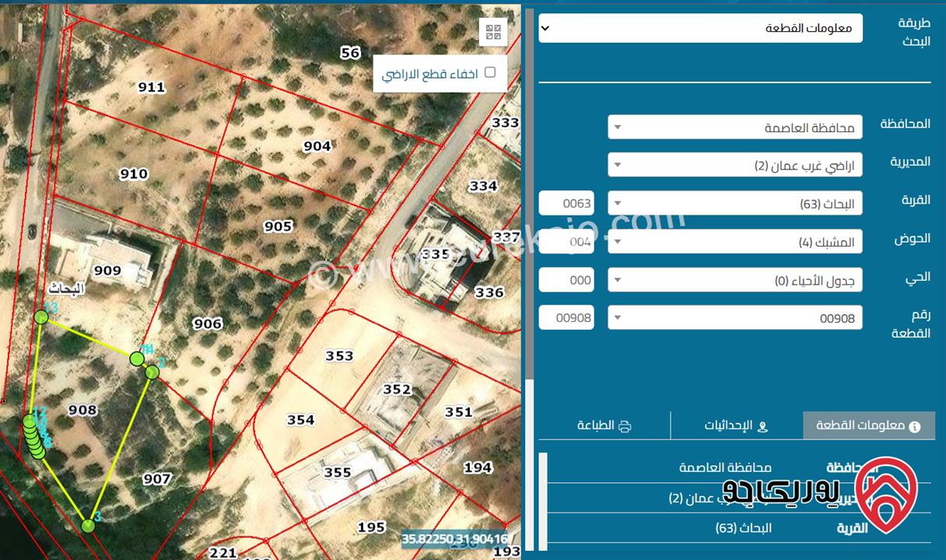Click the printer icon in الطباعة tab
The height and width of the screenshot is (560, 946).
coord(625,425)
